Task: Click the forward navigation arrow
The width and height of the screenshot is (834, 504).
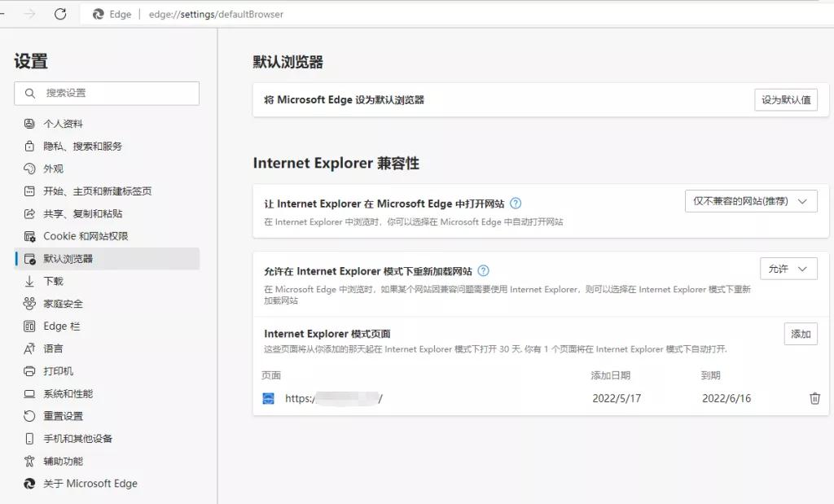Action: point(30,14)
